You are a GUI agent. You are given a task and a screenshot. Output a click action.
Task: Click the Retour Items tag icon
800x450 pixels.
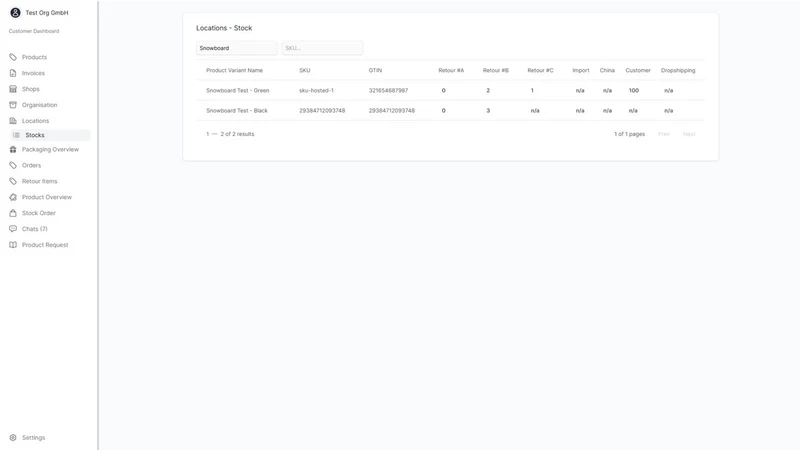[x=13, y=181]
